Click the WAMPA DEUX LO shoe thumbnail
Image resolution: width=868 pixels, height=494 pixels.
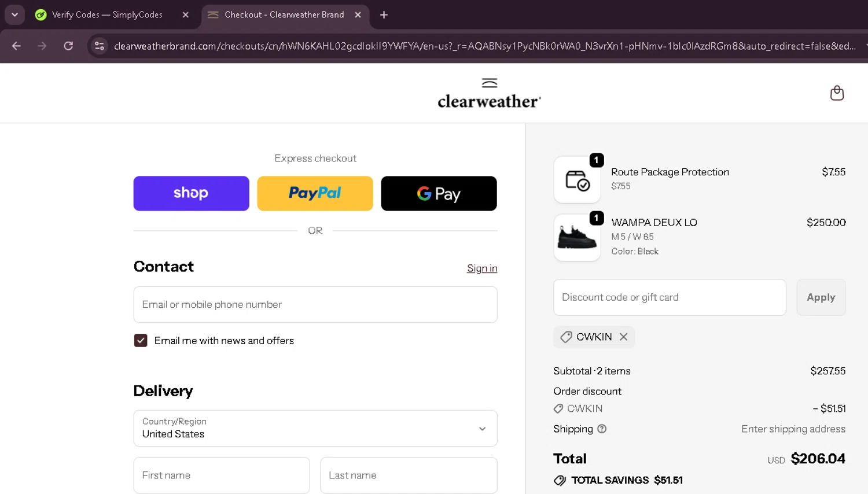click(577, 238)
